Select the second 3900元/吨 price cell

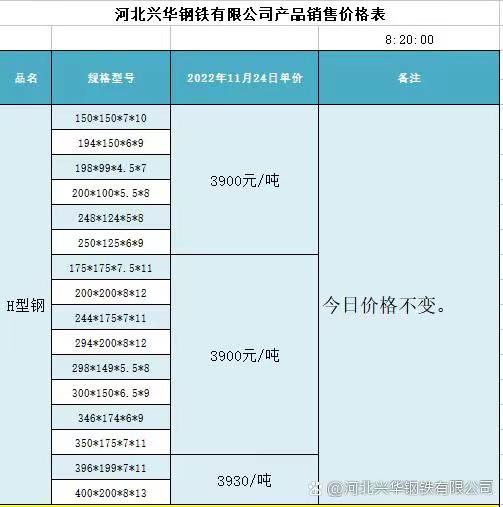[244, 355]
